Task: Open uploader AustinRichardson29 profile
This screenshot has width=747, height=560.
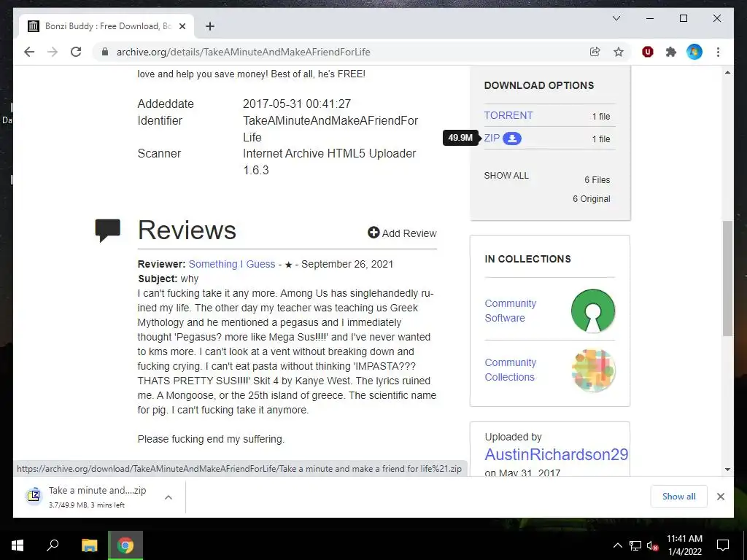Action: pyautogui.click(x=557, y=454)
